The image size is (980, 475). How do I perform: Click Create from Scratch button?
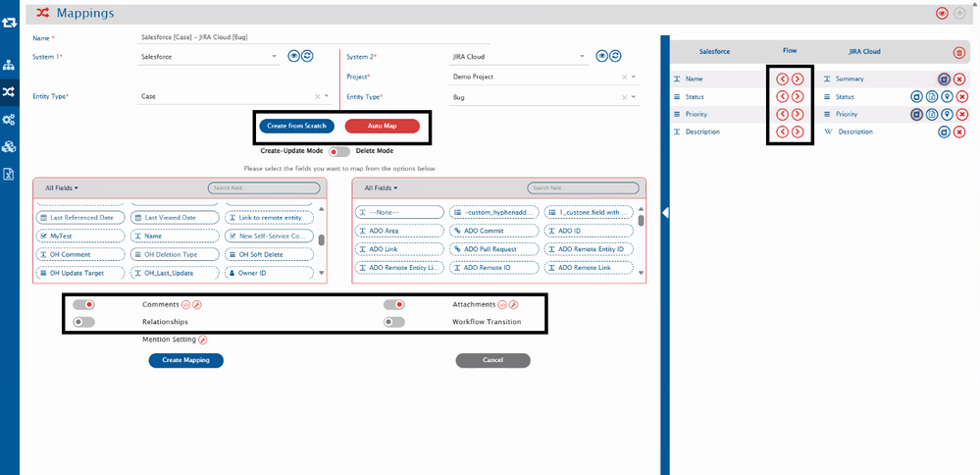point(297,126)
